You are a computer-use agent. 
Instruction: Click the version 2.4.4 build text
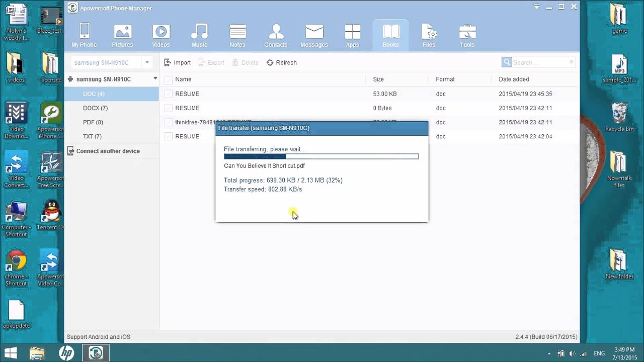click(546, 337)
